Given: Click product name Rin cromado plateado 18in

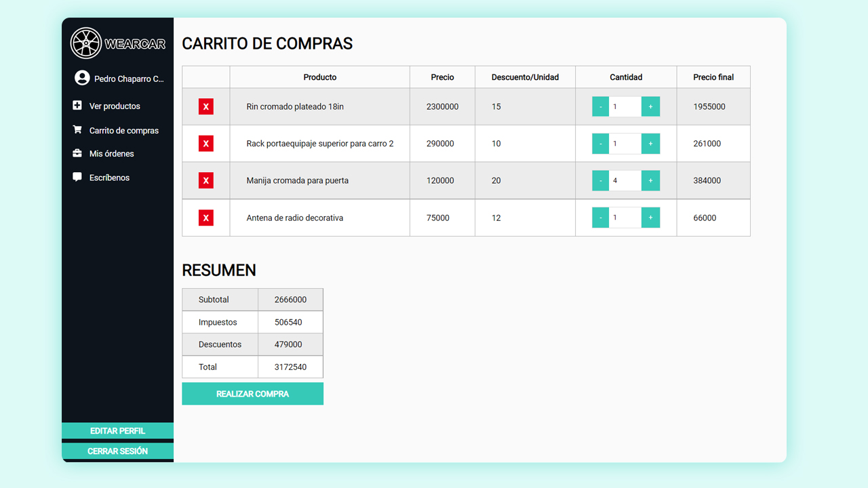Looking at the screenshot, I should [295, 106].
